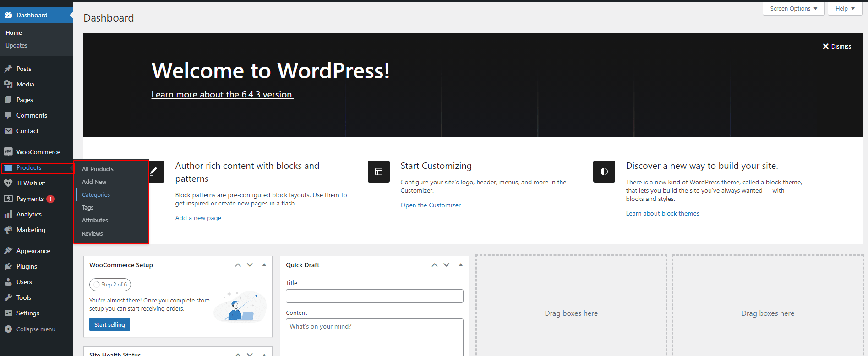
Task: Click the Dashboard gauge icon in sidebar
Action: click(x=8, y=15)
